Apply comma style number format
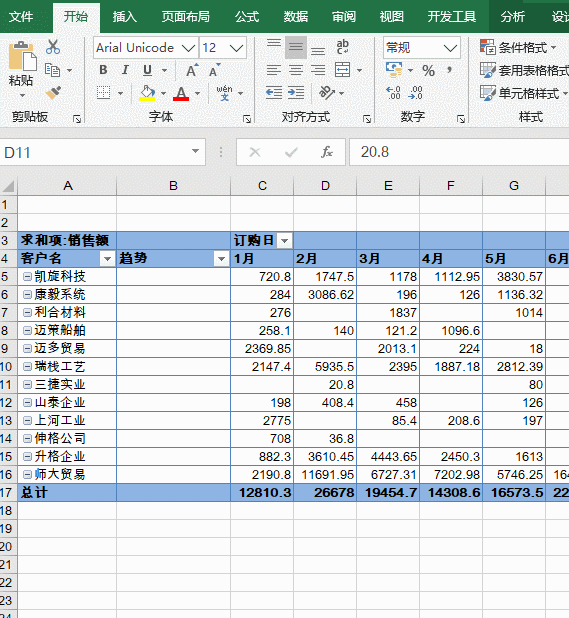569x618 pixels. [449, 71]
